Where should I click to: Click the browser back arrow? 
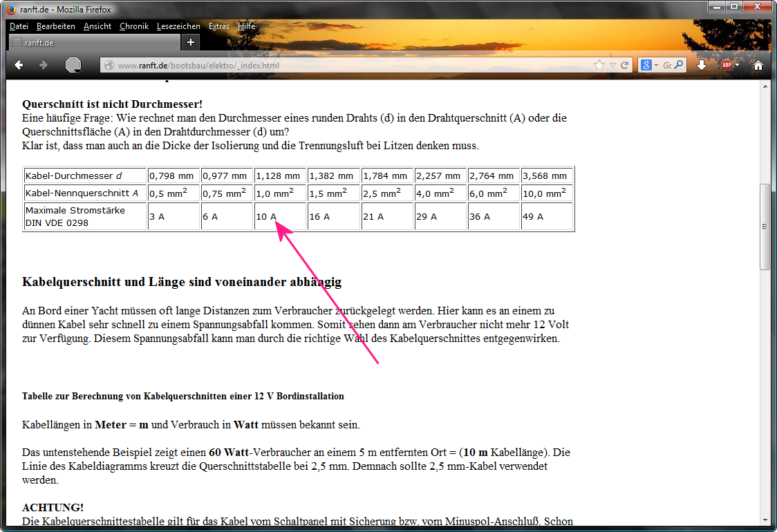[19, 65]
